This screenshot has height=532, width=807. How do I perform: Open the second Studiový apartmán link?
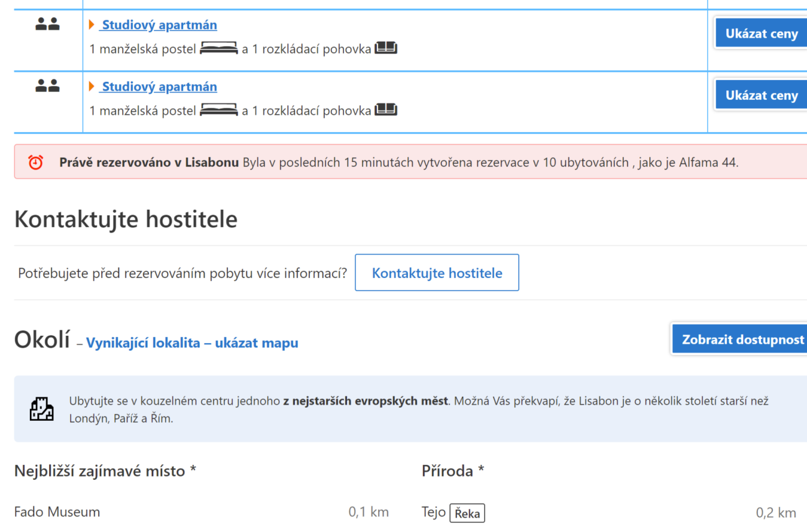point(158,86)
